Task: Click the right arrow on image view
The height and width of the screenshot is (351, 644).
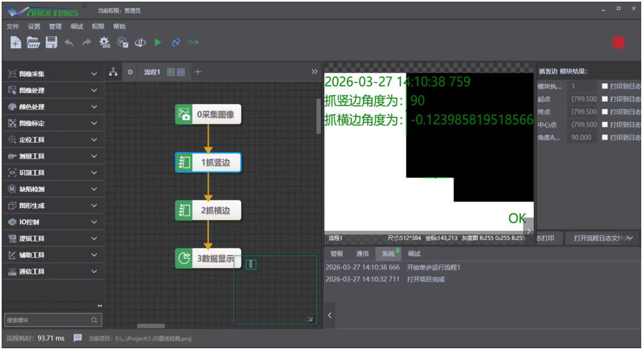Action: tap(529, 231)
